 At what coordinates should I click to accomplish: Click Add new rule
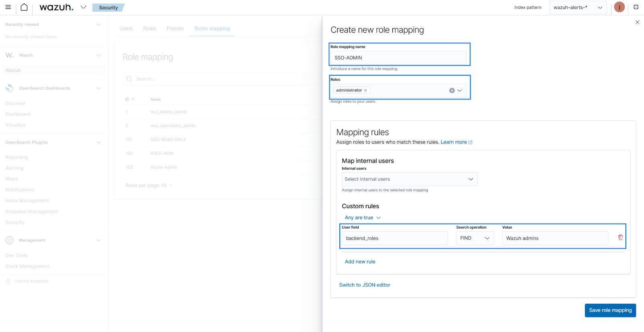click(x=360, y=261)
